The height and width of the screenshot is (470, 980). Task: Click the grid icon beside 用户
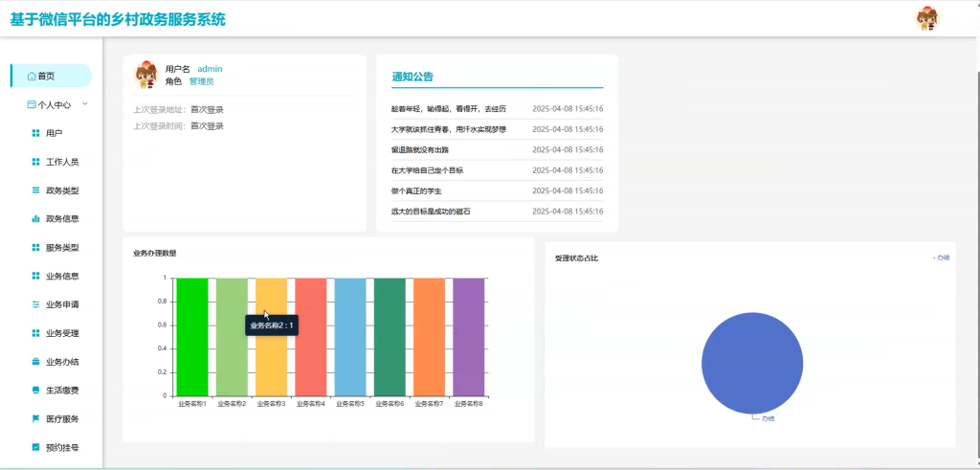(x=35, y=133)
